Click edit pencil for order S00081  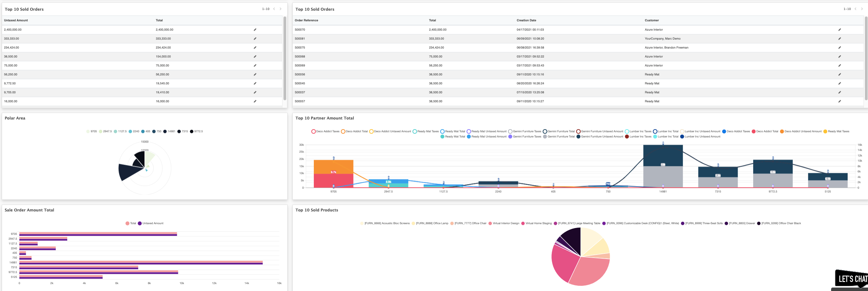pyautogui.click(x=839, y=39)
